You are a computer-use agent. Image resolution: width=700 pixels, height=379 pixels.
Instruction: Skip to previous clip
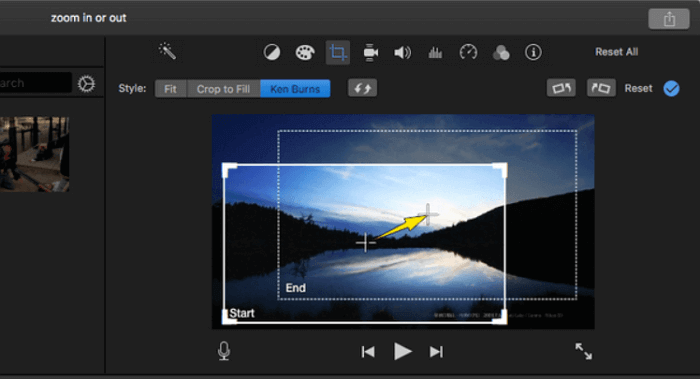click(x=368, y=352)
